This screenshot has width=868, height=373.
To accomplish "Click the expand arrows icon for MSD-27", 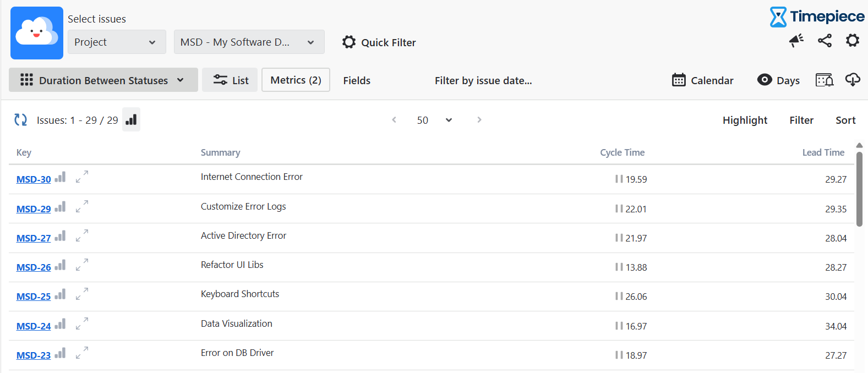I will click(x=81, y=236).
